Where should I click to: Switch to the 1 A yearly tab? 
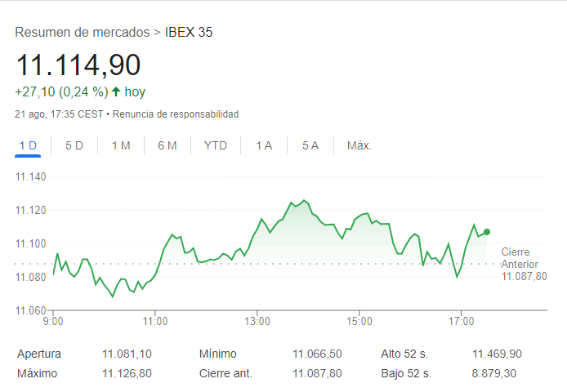point(264,145)
